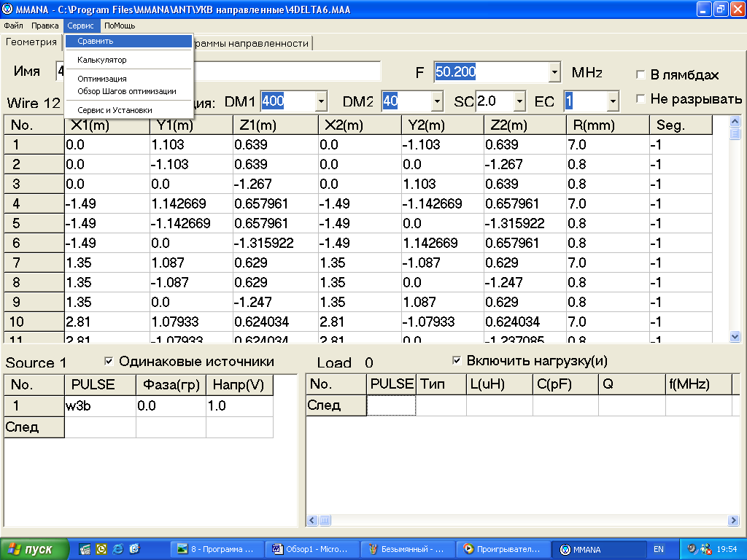
Task: Expand the DM2 dropdown
Action: click(437, 101)
